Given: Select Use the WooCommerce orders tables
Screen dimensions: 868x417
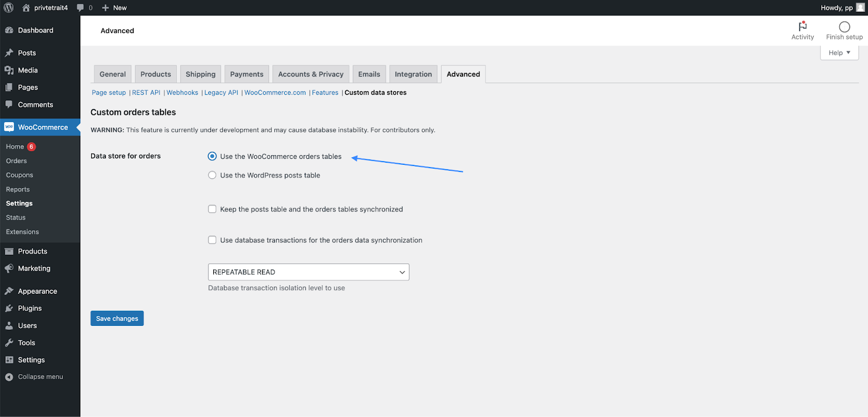Looking at the screenshot, I should (x=212, y=156).
